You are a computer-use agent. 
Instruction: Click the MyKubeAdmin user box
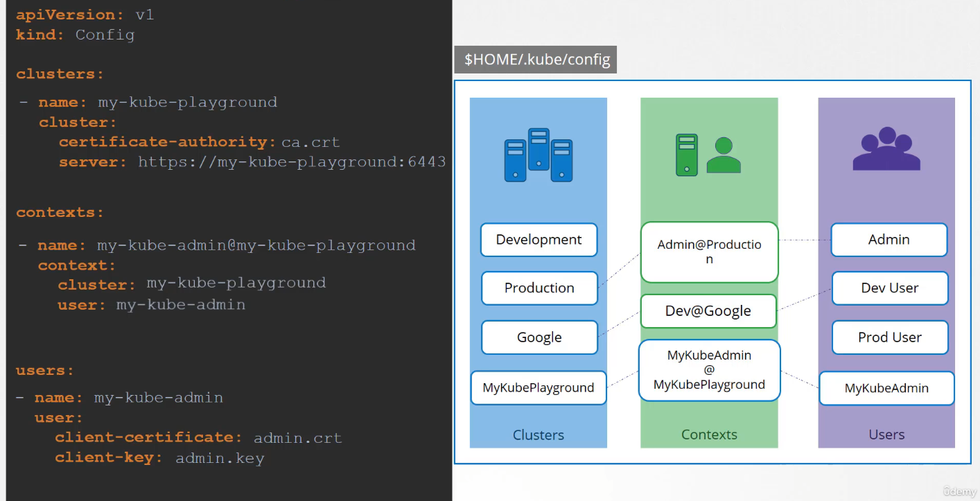point(886,388)
